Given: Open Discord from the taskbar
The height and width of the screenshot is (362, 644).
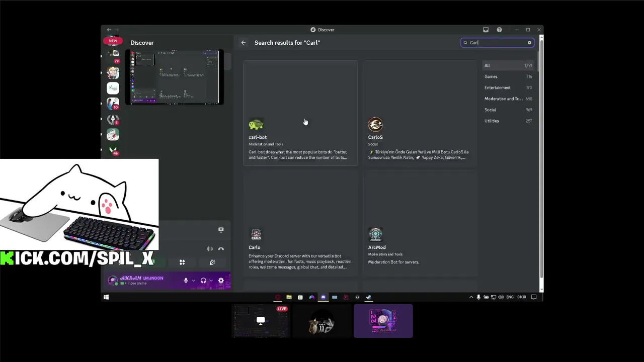Looking at the screenshot, I should 323,297.
